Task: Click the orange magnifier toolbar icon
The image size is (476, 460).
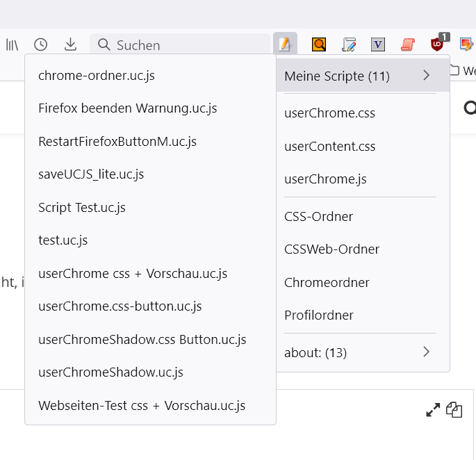Action: 319,45
